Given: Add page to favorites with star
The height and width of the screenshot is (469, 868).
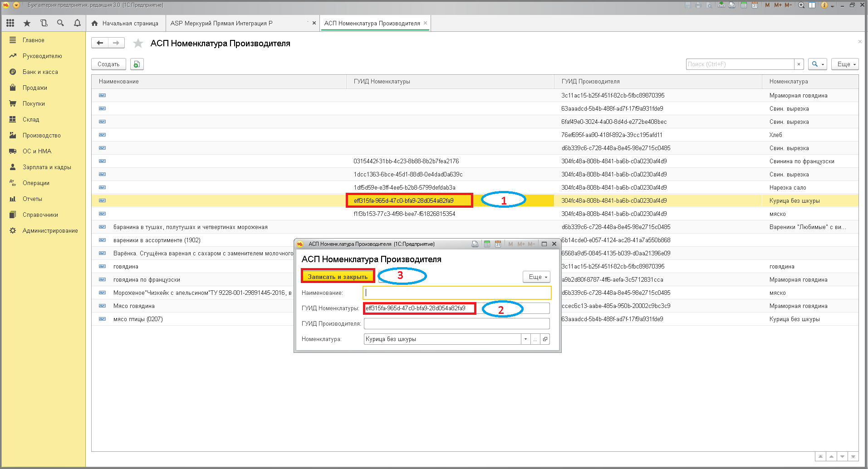Looking at the screenshot, I should coord(138,43).
